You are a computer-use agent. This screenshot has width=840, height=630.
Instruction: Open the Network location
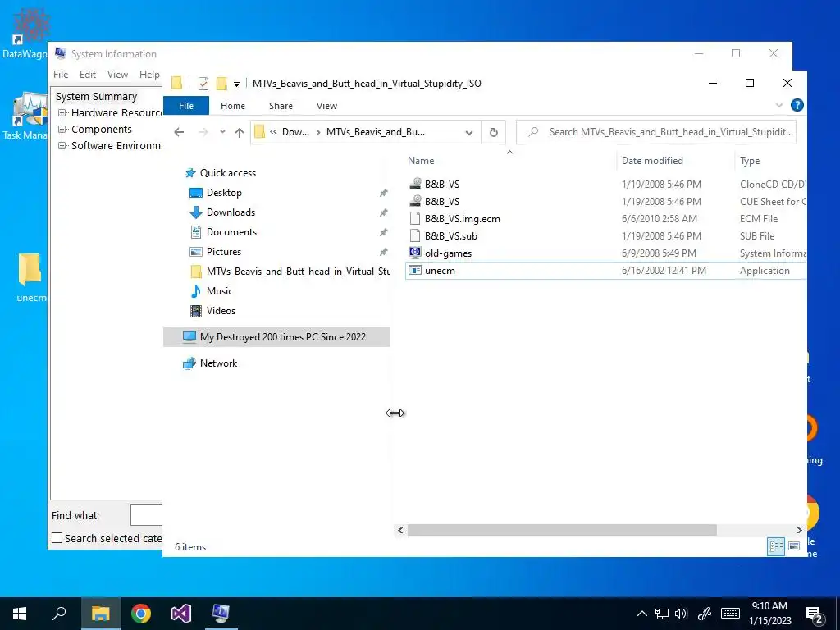coord(218,363)
